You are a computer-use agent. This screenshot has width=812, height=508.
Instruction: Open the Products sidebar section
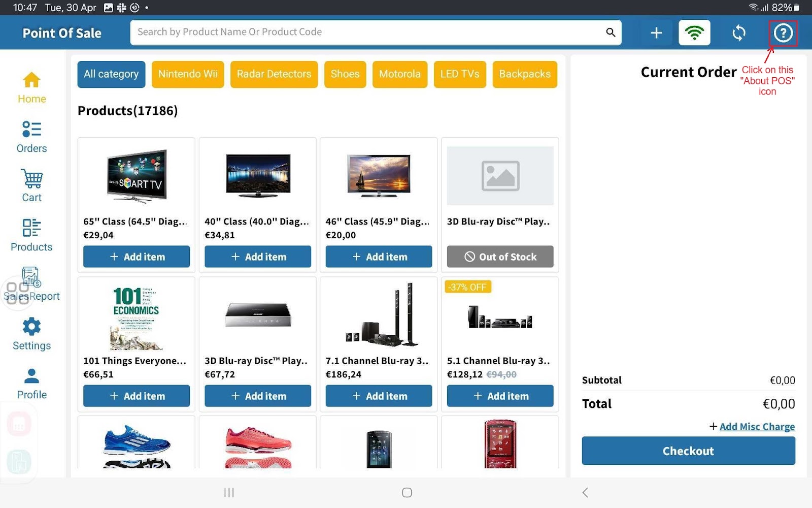pyautogui.click(x=31, y=235)
